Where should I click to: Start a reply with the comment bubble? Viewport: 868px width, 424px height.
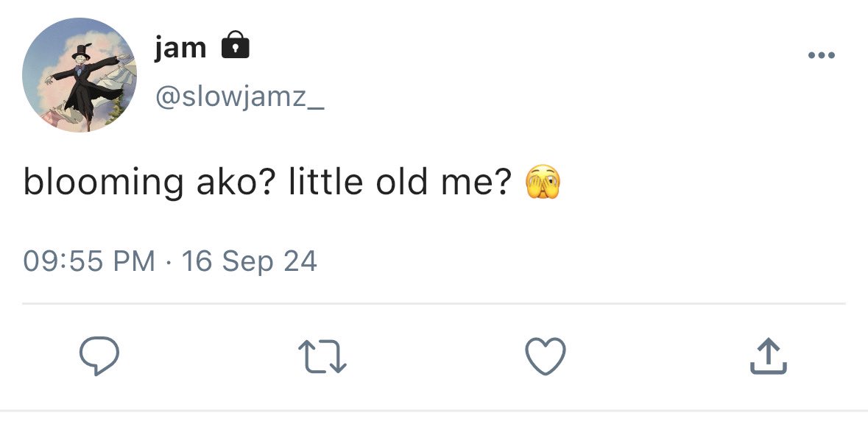click(x=99, y=356)
